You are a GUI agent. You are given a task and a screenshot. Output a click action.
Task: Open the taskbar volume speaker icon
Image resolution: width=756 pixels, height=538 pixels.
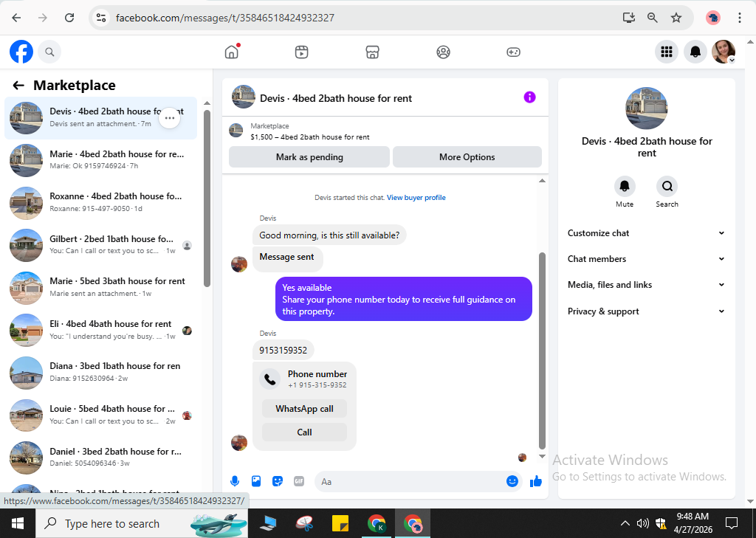(x=642, y=523)
